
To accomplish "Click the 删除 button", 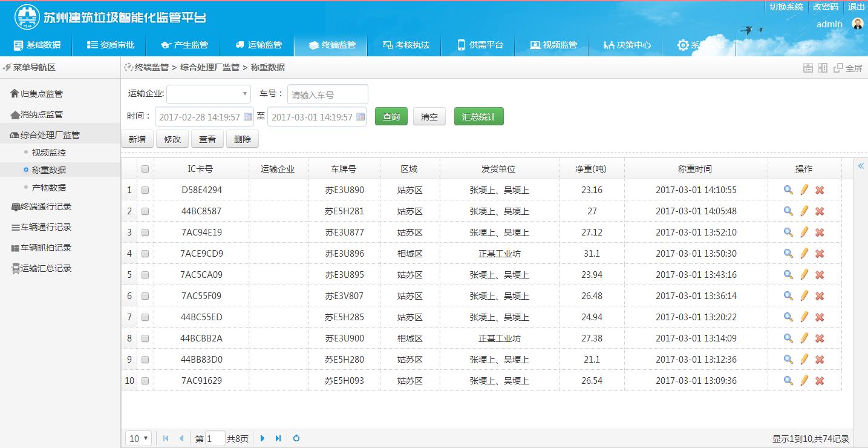I will pos(243,139).
